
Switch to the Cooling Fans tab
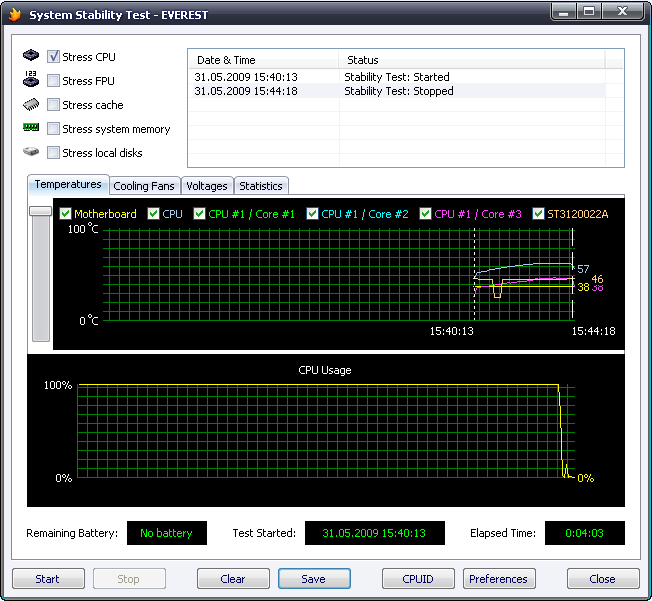pos(144,186)
